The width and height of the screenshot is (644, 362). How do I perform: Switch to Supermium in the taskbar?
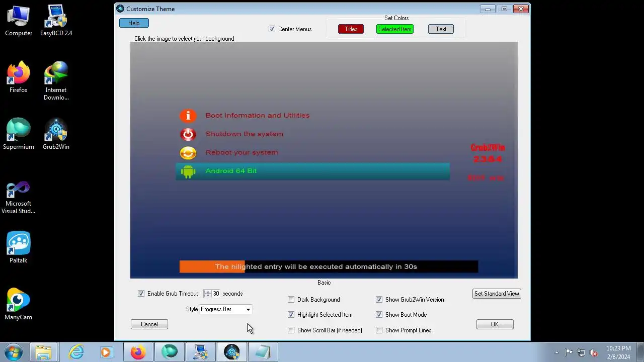pos(170,352)
